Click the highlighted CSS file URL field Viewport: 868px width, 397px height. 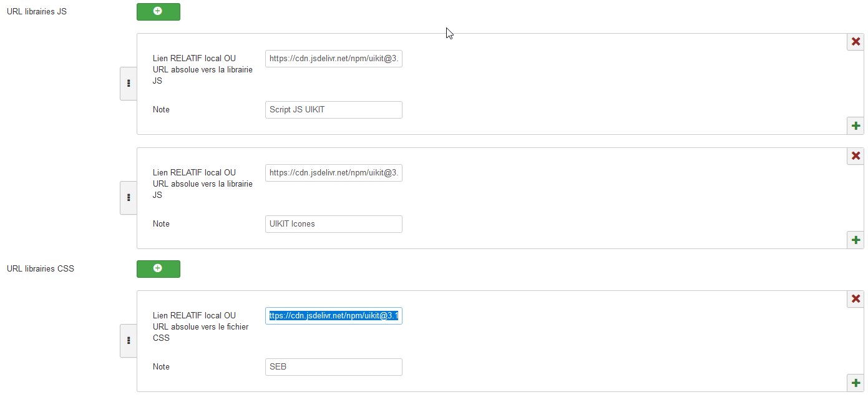[334, 316]
